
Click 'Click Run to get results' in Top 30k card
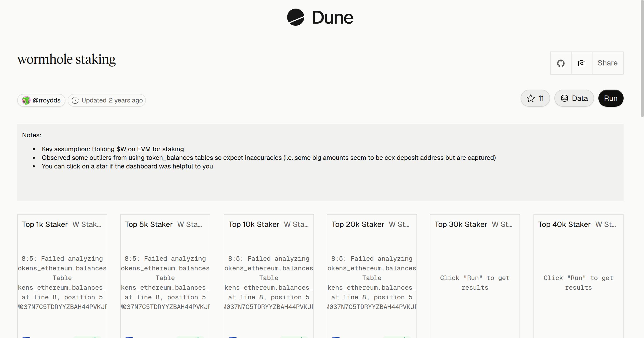point(475,283)
